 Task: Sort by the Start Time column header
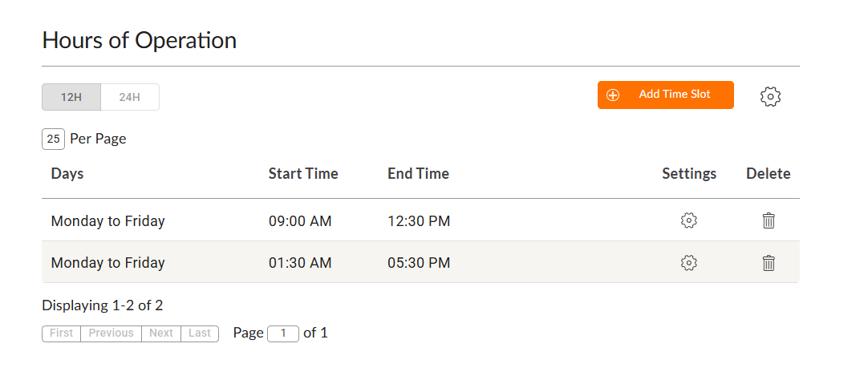303,173
